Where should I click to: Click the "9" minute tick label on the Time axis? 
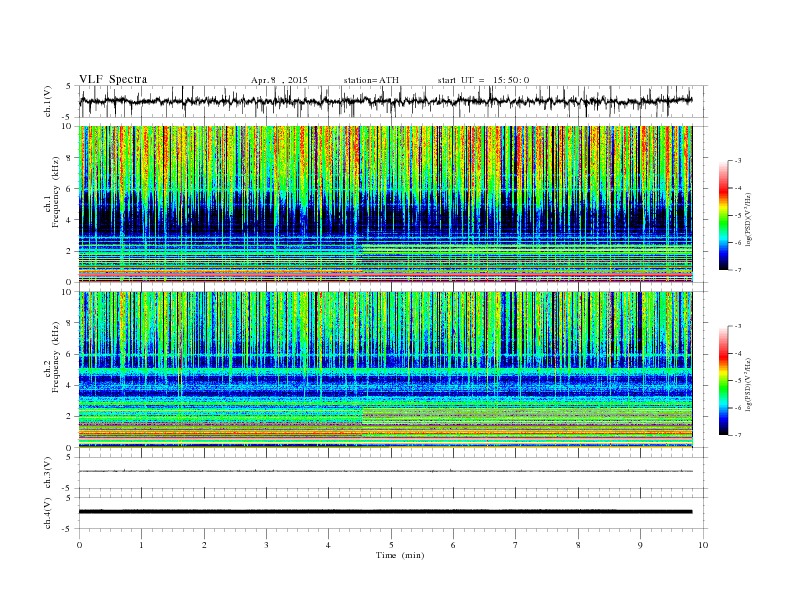(640, 545)
